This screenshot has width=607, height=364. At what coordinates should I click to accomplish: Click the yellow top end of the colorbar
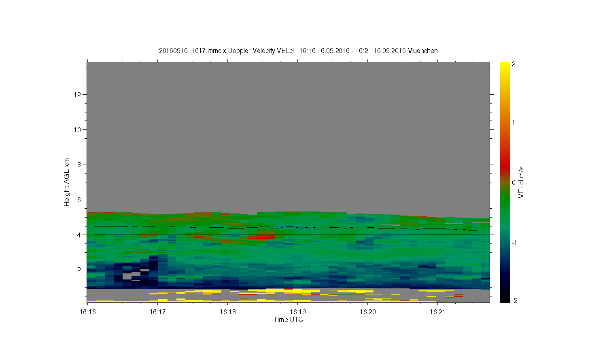505,66
